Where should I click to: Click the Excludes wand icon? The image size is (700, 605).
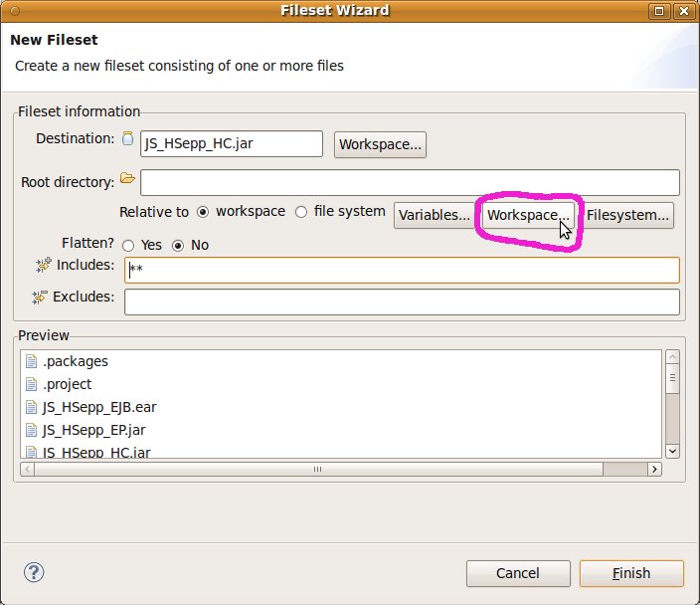42,297
